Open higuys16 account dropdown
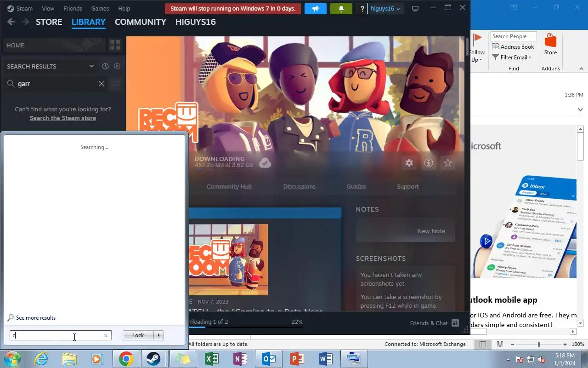Viewport: 588px width, 368px height. click(x=385, y=9)
